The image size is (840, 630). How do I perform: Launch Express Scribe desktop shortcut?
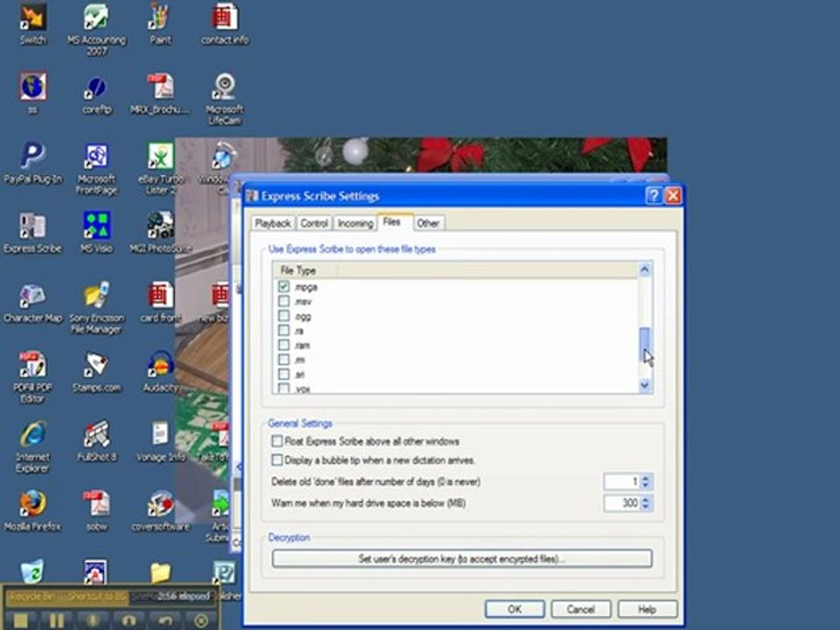(32, 232)
